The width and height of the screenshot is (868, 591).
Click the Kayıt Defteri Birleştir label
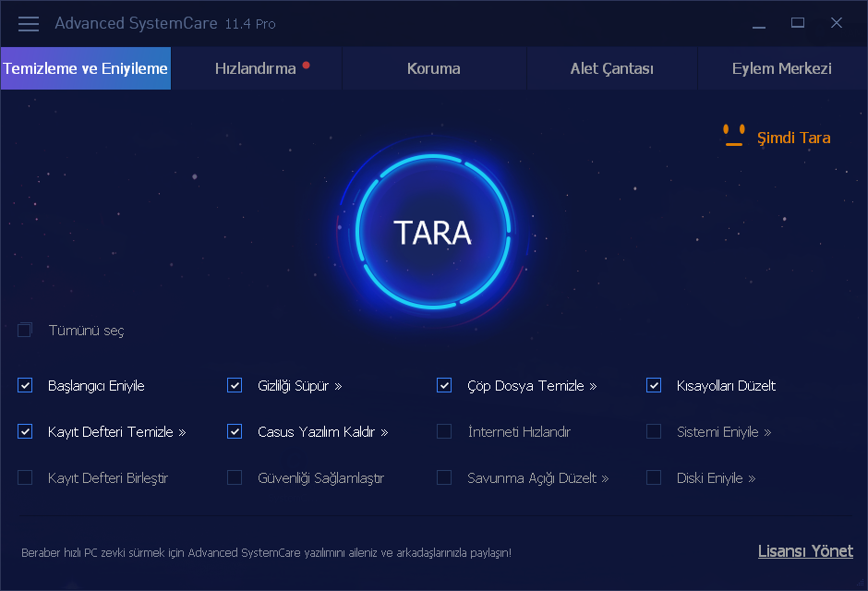click(x=108, y=478)
